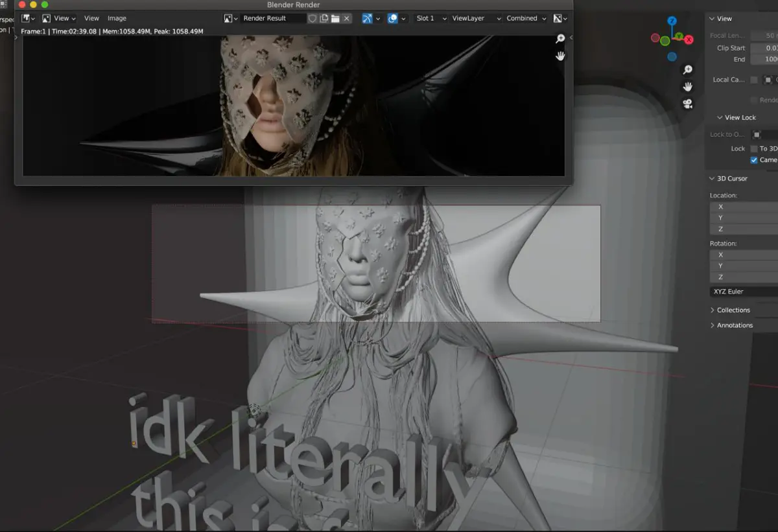Image resolution: width=778 pixels, height=532 pixels.
Task: Open the Combined render pass dropdown
Action: [x=526, y=18]
